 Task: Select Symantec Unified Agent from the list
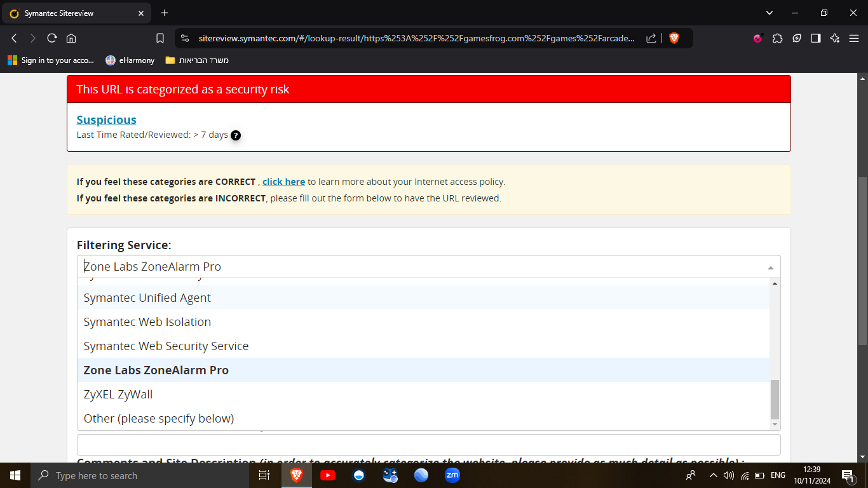(x=423, y=297)
